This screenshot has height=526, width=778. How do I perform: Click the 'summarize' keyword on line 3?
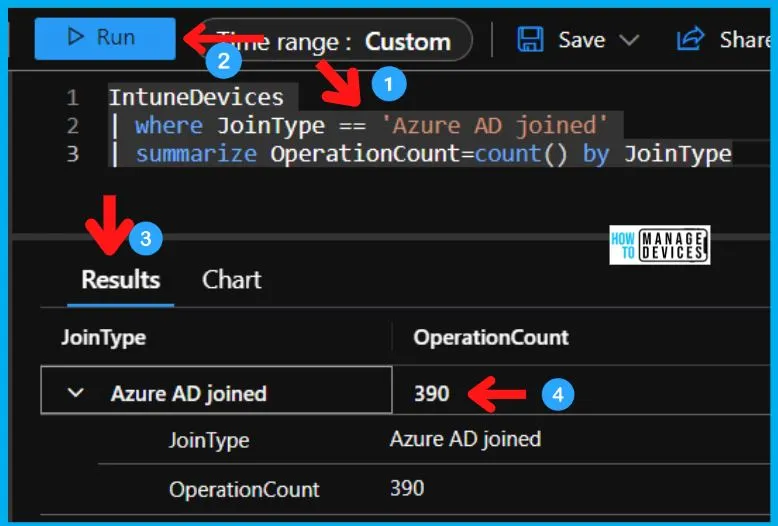tap(196, 154)
